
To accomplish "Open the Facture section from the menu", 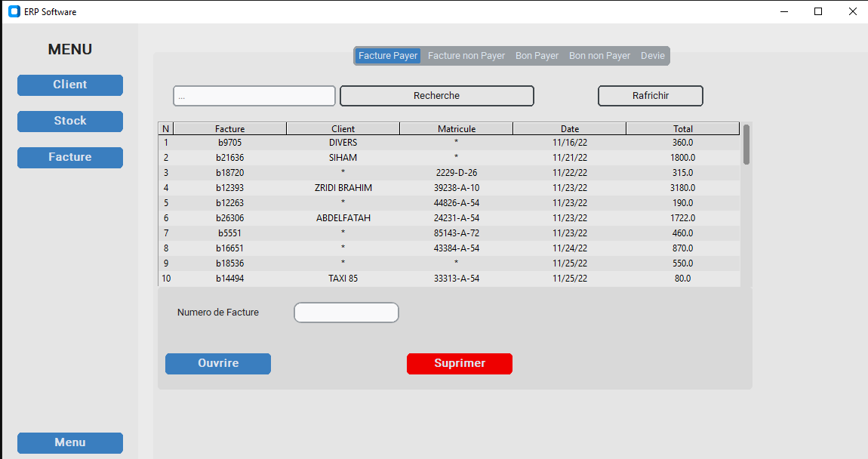I will pos(69,157).
